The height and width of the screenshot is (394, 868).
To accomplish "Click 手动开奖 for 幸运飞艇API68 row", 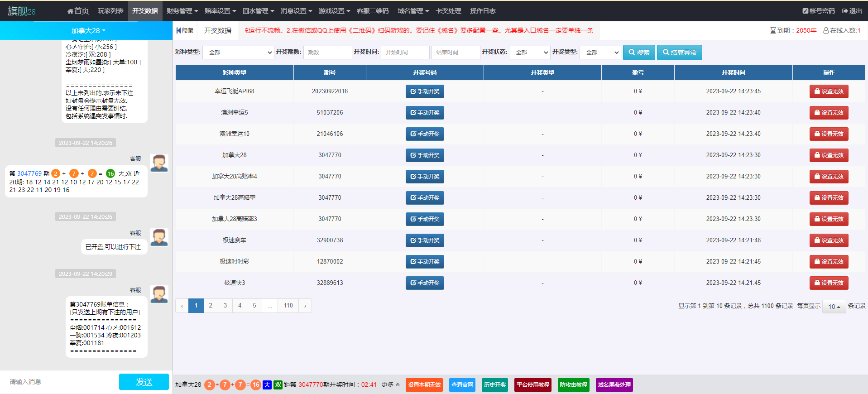I will point(424,91).
